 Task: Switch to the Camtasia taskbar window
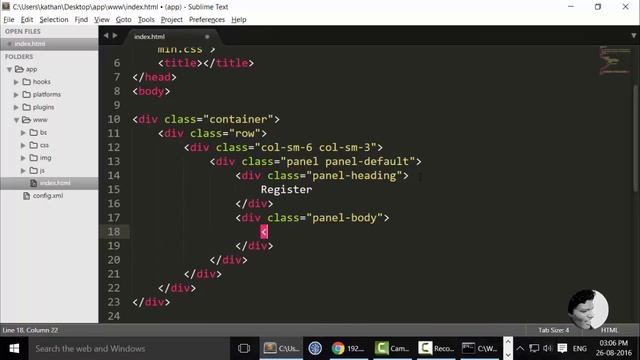pyautogui.click(x=392, y=349)
